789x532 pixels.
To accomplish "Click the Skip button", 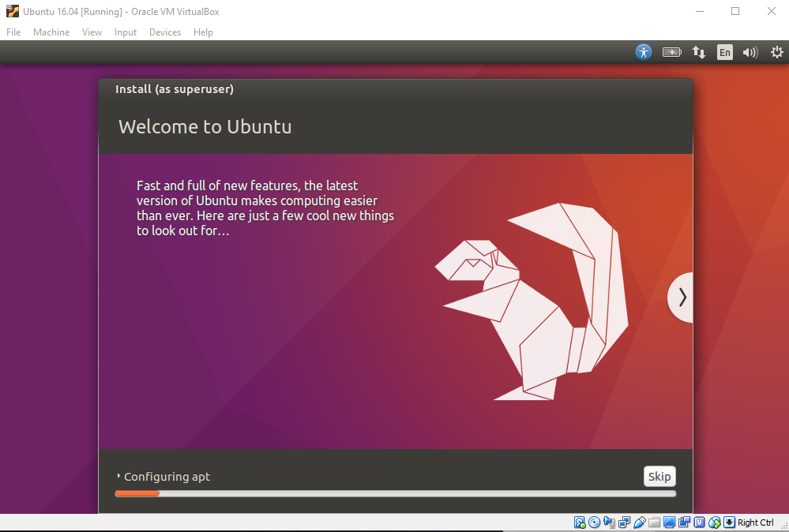I will point(659,476).
